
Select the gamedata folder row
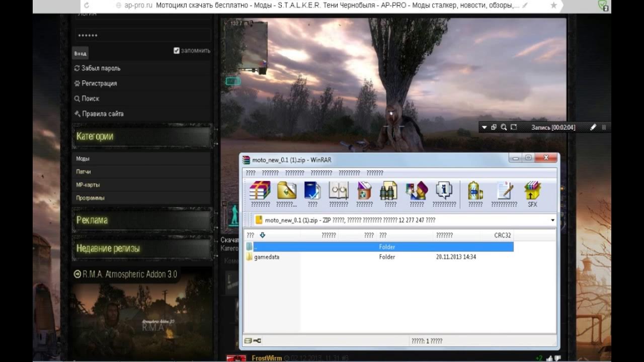pyautogui.click(x=379, y=257)
